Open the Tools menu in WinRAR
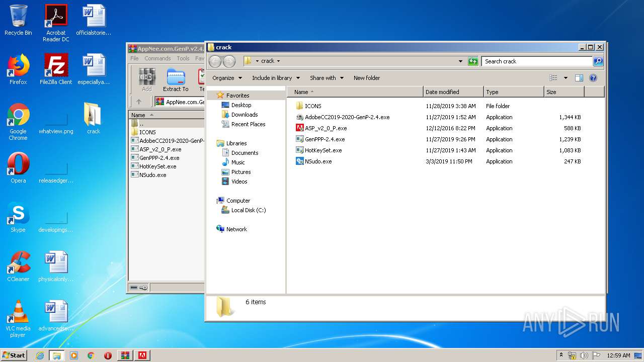The image size is (644, 362). 183,58
